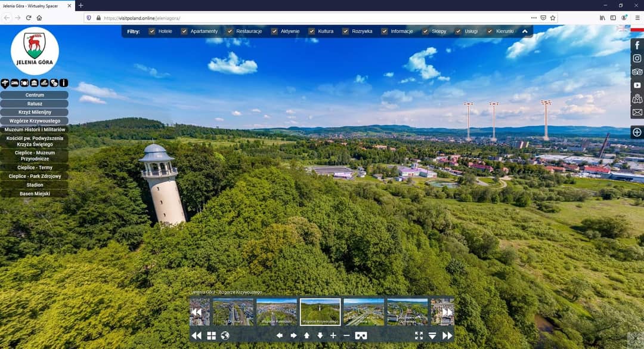Click the envelope contact icon
This screenshot has height=349, width=644.
(x=637, y=112)
